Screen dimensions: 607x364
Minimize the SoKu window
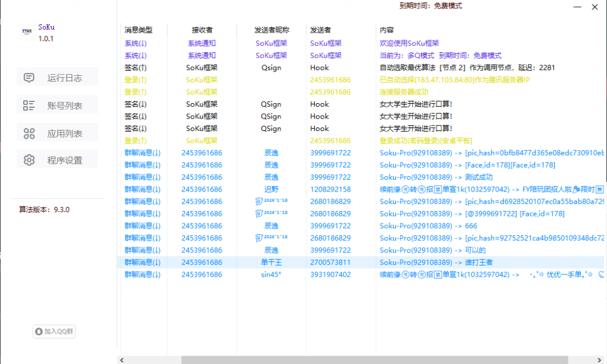click(x=577, y=7)
